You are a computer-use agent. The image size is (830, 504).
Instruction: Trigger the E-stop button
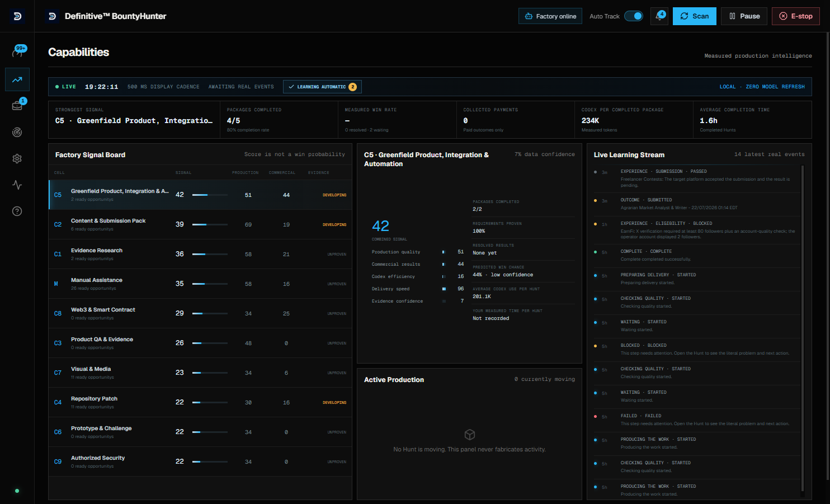(x=796, y=16)
